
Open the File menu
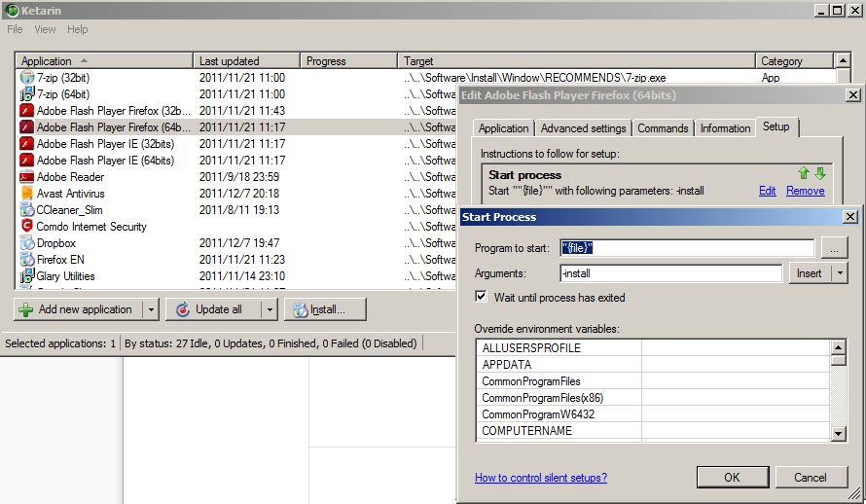15,29
